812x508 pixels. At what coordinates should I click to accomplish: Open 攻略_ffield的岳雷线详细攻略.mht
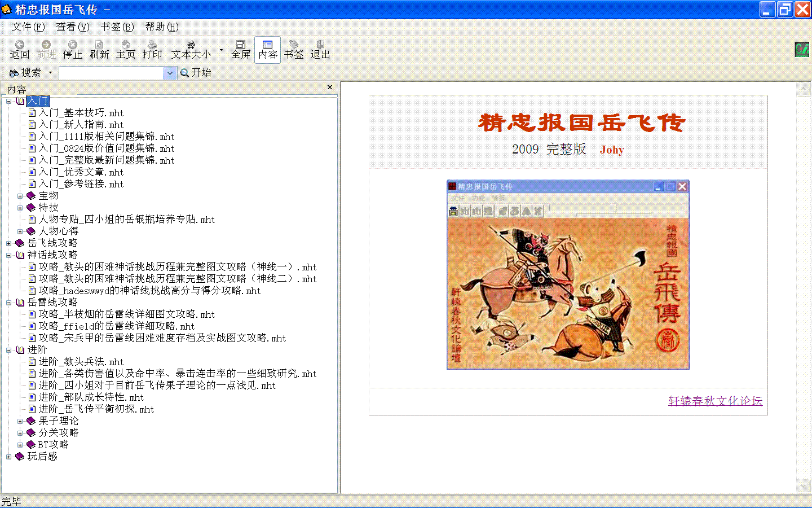pos(117,326)
